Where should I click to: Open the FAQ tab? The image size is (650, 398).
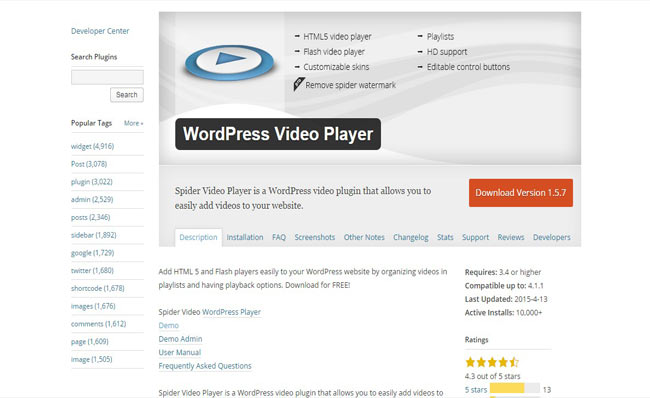pos(279,238)
